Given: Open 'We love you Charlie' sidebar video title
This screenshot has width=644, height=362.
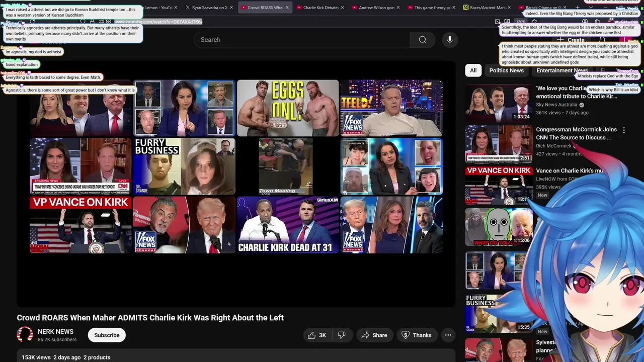Looking at the screenshot, I should pos(577,92).
